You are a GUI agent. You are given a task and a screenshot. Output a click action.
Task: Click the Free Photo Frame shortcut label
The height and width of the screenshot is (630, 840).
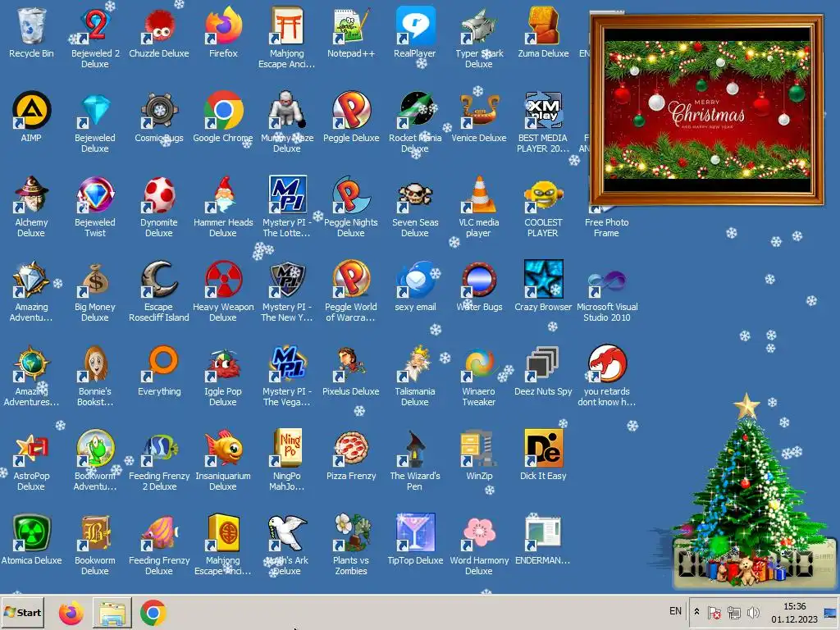pyautogui.click(x=606, y=228)
